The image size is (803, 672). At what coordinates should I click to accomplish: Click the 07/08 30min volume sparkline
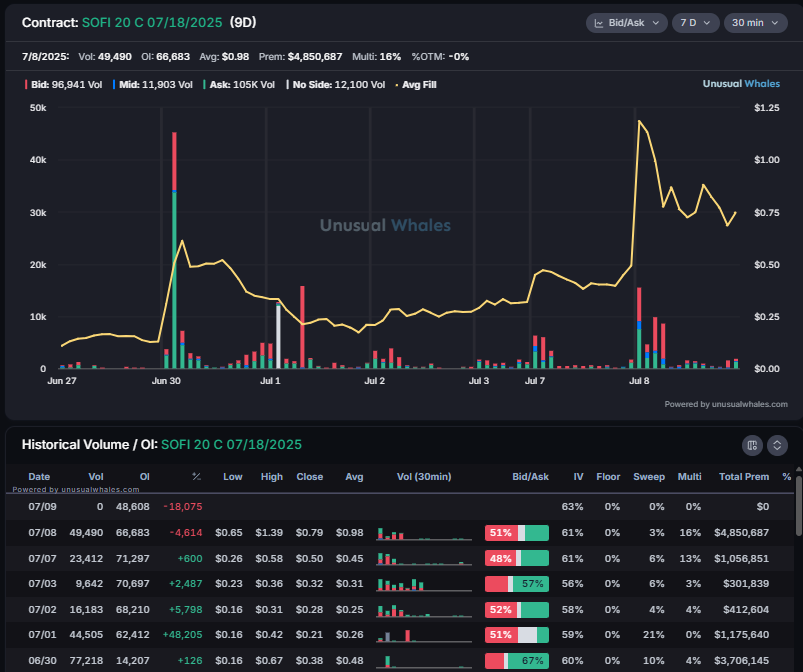coord(424,534)
